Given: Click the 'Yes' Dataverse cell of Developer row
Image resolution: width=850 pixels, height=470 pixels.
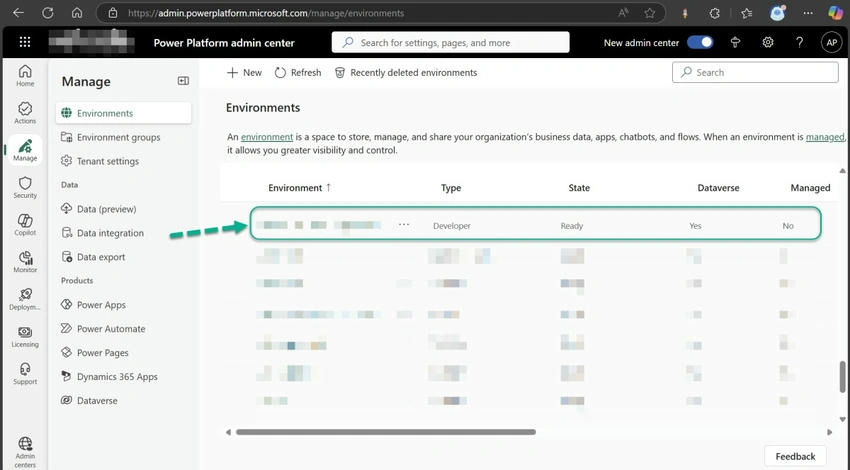Looking at the screenshot, I should (x=695, y=226).
